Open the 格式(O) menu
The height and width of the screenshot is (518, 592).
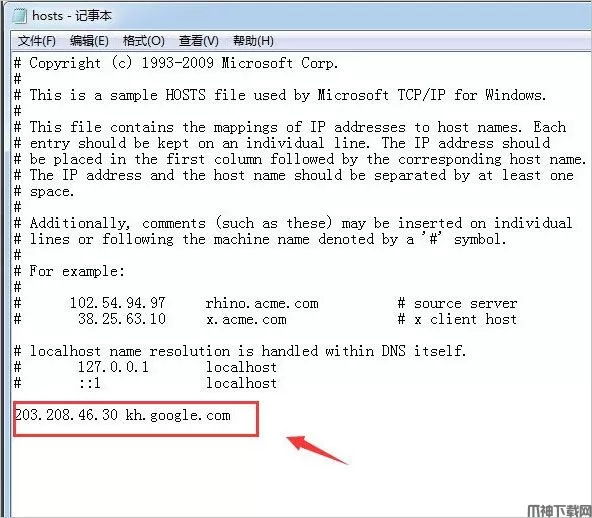[143, 40]
